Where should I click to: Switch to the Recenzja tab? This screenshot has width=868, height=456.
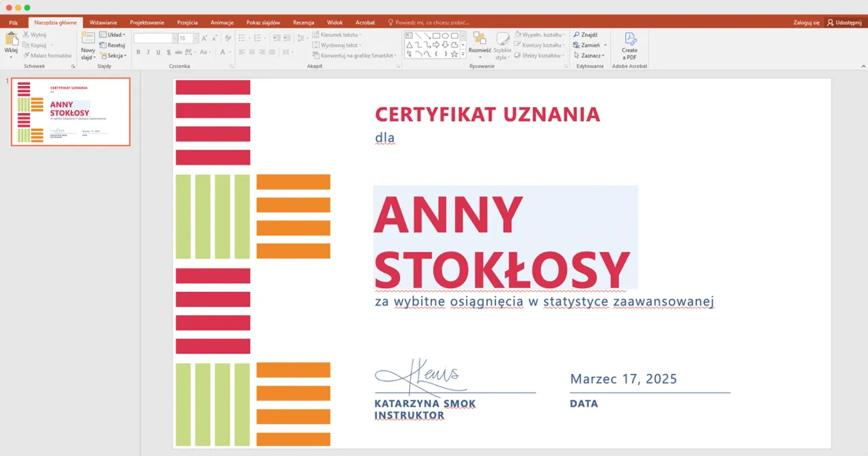(x=303, y=22)
